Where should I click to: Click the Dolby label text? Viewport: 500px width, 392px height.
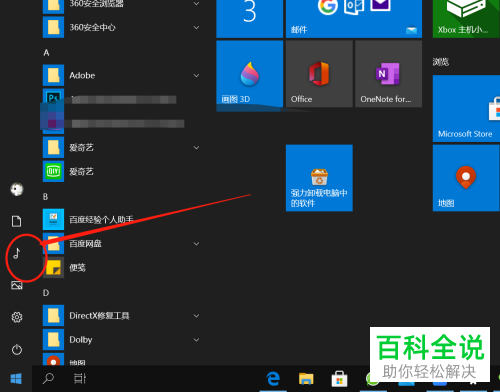[81, 339]
